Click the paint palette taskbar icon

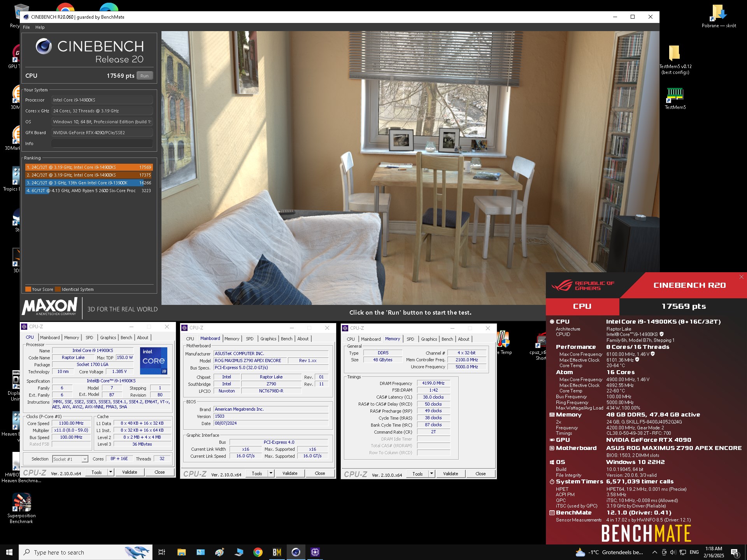click(x=219, y=552)
